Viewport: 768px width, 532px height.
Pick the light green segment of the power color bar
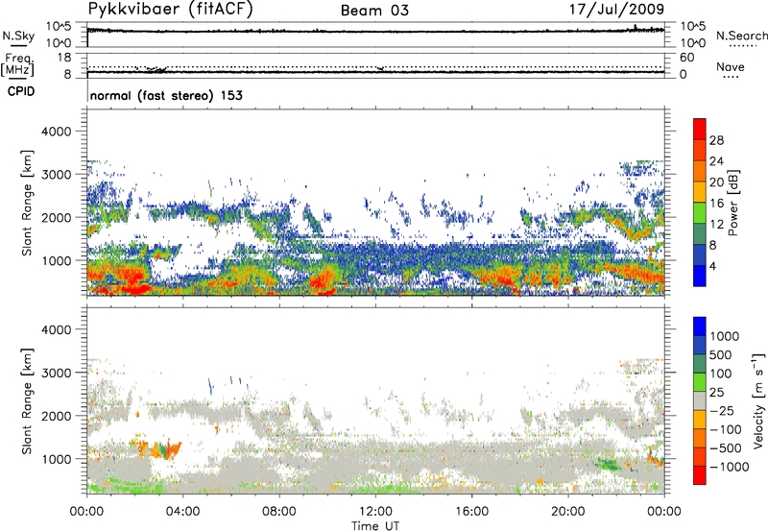click(x=700, y=213)
